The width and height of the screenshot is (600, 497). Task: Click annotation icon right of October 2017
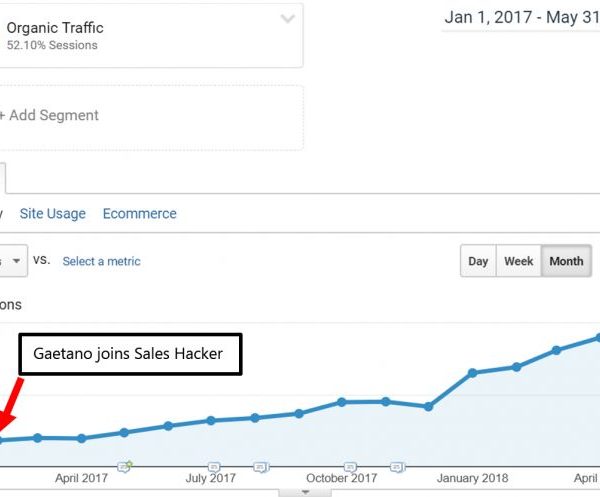point(396,466)
